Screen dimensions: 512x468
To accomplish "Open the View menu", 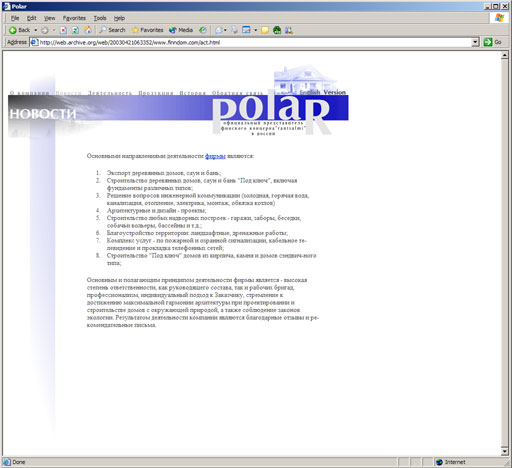I will pos(49,18).
